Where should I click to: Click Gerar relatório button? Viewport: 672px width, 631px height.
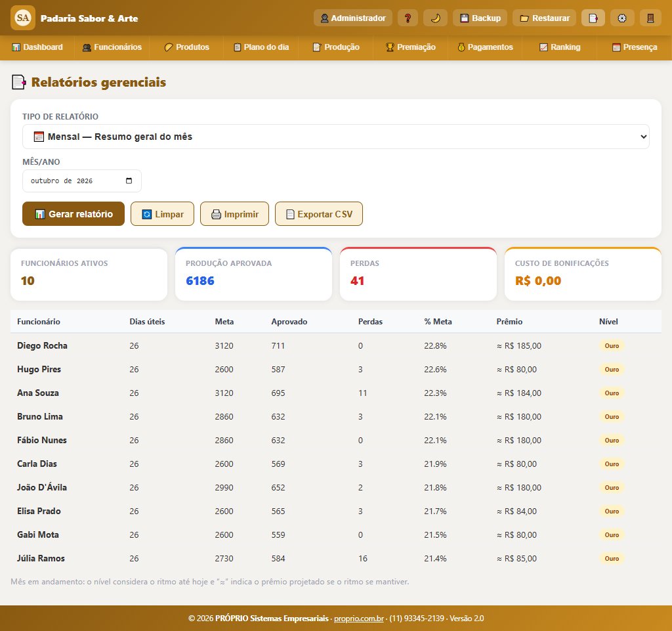tap(73, 214)
